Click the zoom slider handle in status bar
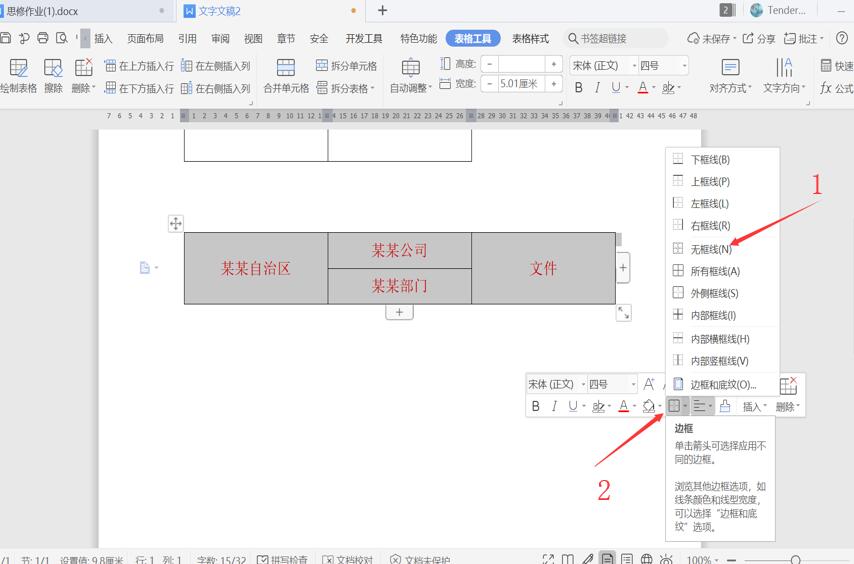 [795, 560]
